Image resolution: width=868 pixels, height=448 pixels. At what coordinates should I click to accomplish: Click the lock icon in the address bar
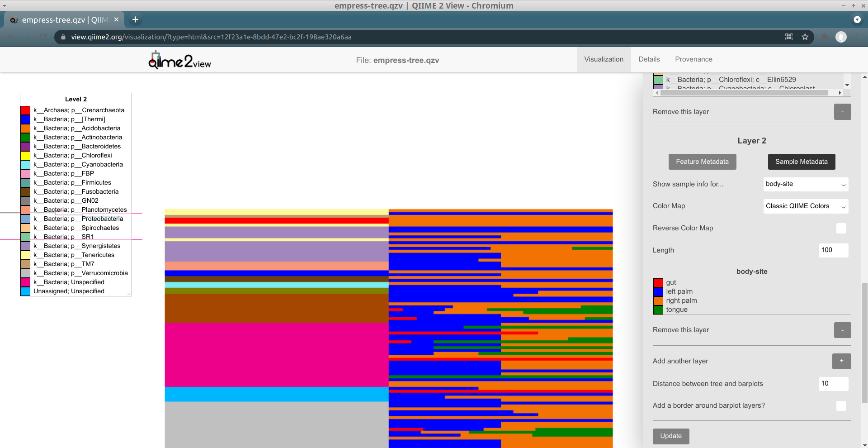[63, 37]
